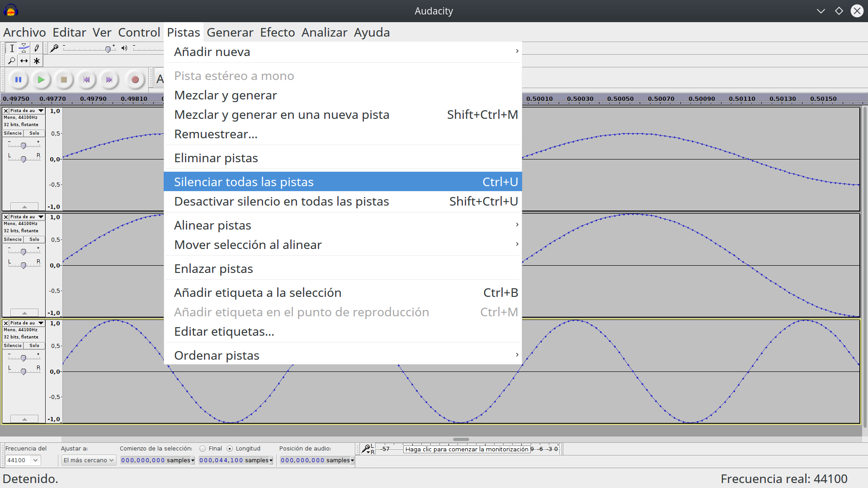
Task: Open the Efecto menu
Action: pyautogui.click(x=277, y=33)
